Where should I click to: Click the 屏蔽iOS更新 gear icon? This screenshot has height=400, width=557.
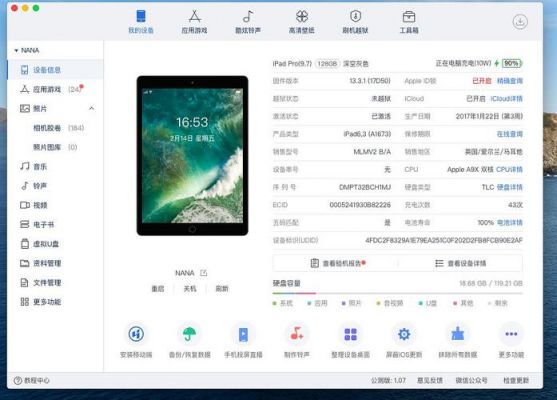[404, 334]
